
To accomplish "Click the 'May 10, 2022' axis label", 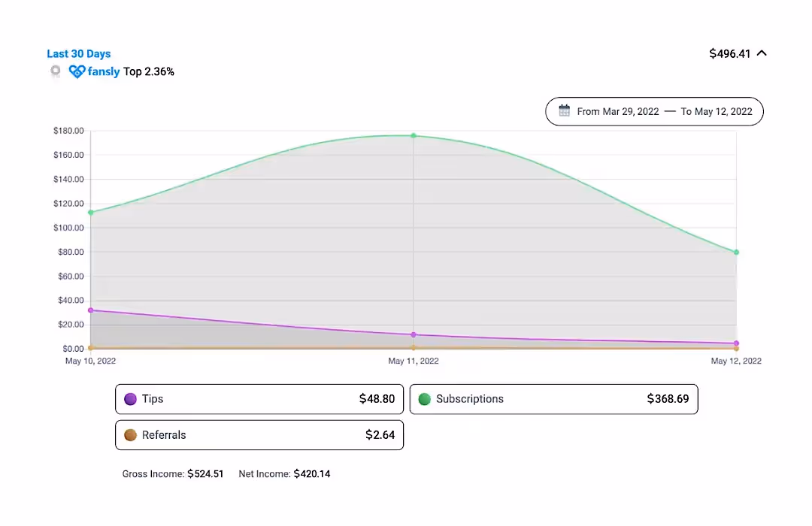I will click(x=91, y=361).
